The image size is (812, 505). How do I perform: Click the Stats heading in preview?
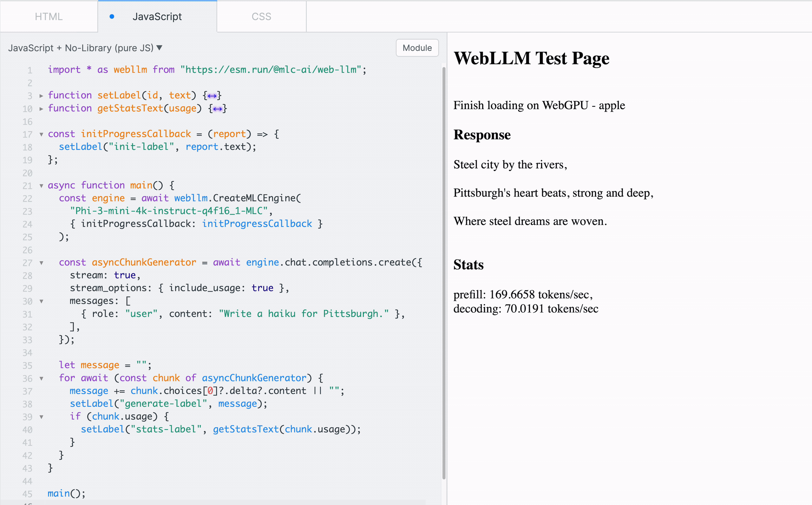pyautogui.click(x=468, y=265)
